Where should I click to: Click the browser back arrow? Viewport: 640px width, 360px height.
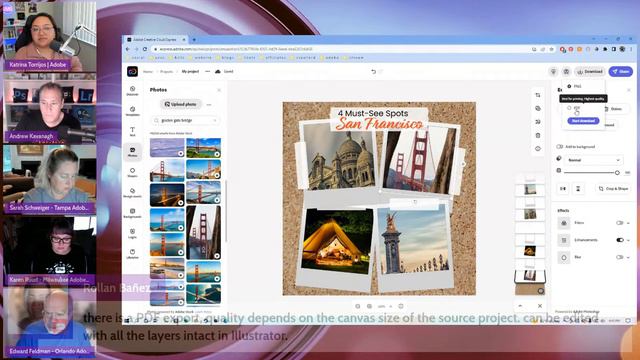128,49
